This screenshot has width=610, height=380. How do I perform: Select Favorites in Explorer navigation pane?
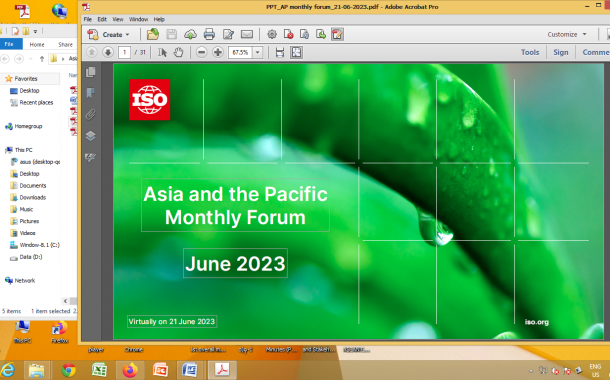[26, 79]
